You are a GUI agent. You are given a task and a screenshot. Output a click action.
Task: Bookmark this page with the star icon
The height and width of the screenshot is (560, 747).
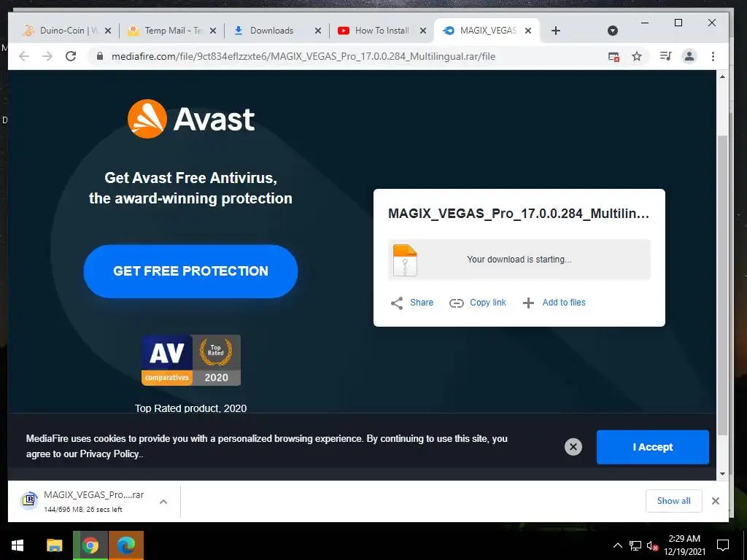[x=636, y=56]
